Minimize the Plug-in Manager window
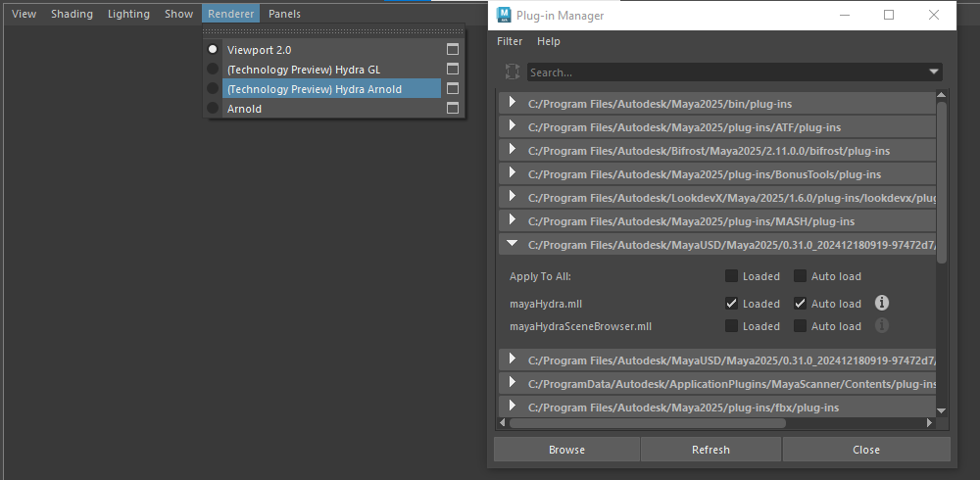 pos(845,15)
